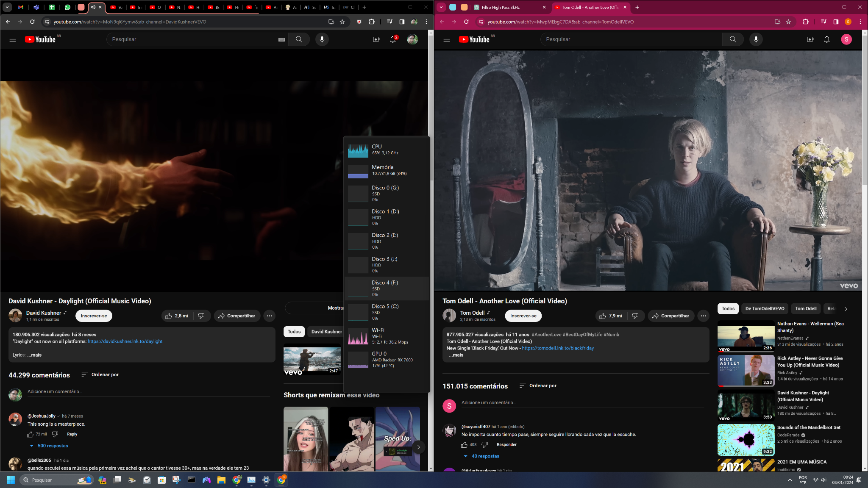Click Compartilhar under Another Love video

point(671,316)
